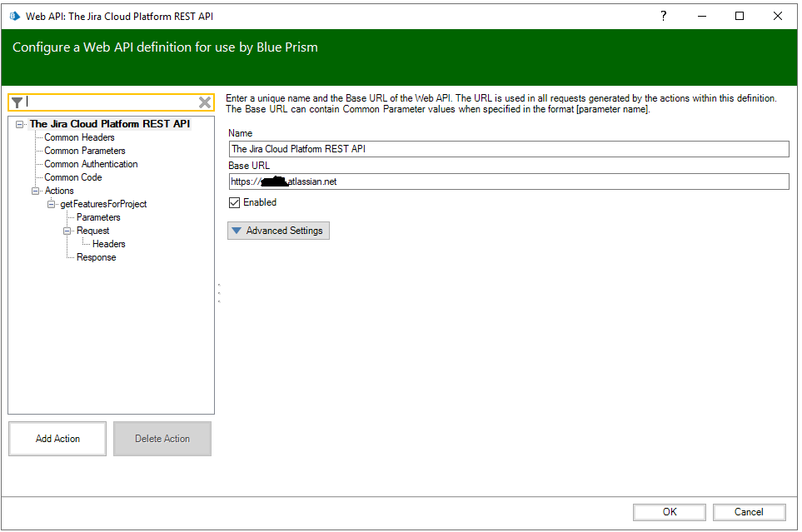This screenshot has width=802, height=532.
Task: Collapse the Request node
Action: click(66, 230)
